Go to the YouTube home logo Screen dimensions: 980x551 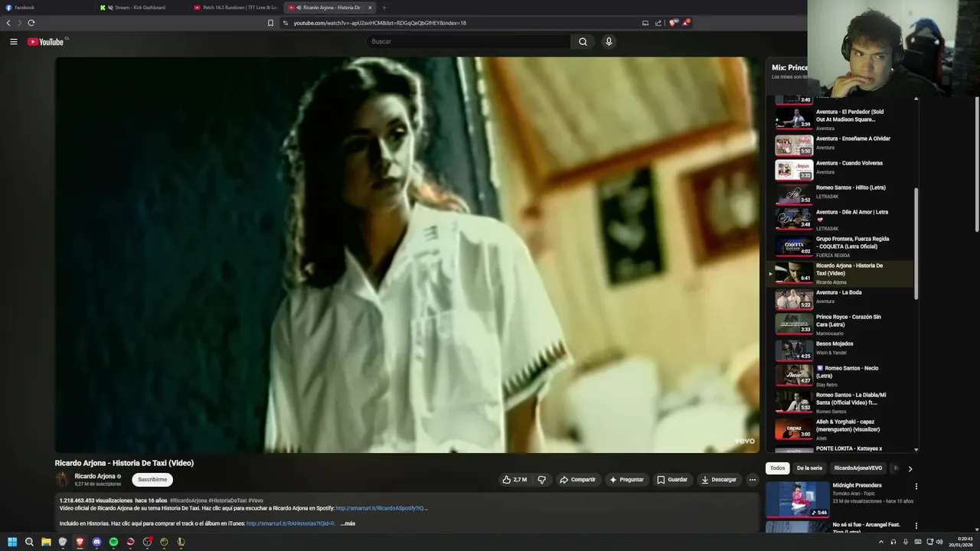(46, 42)
